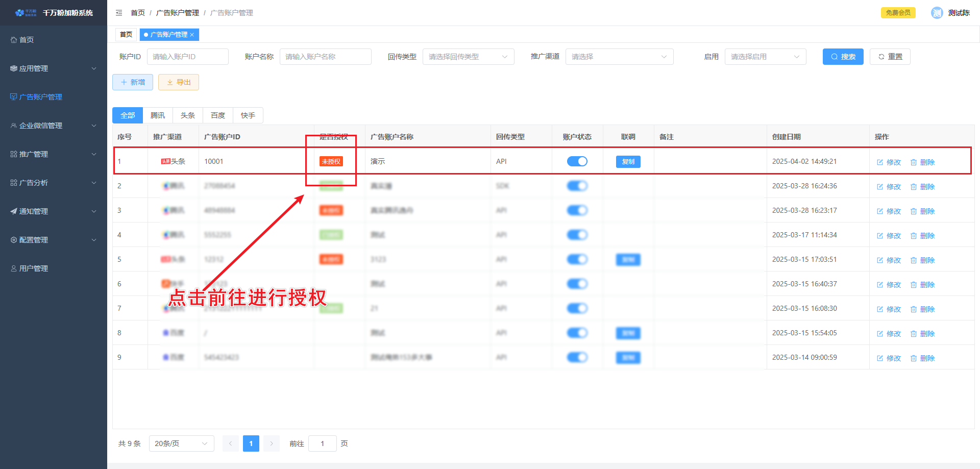Screen dimensions: 980x469
Task: Open the 推广渠道 dropdown filter
Action: point(619,57)
